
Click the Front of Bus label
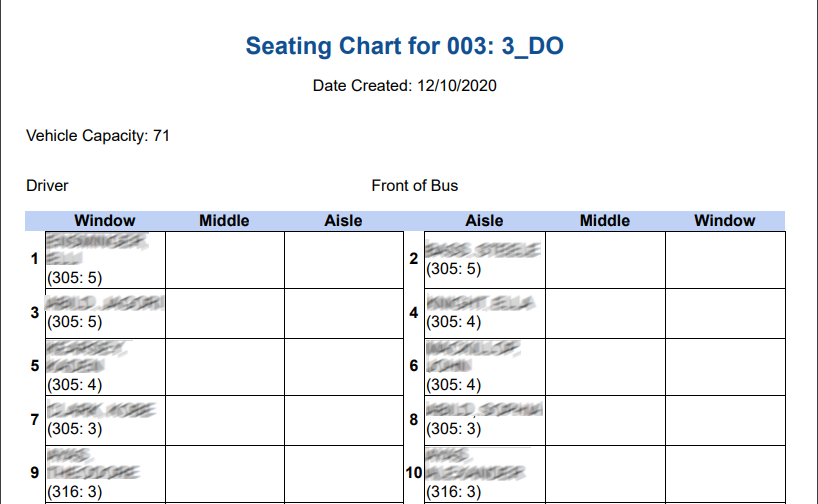pyautogui.click(x=414, y=186)
